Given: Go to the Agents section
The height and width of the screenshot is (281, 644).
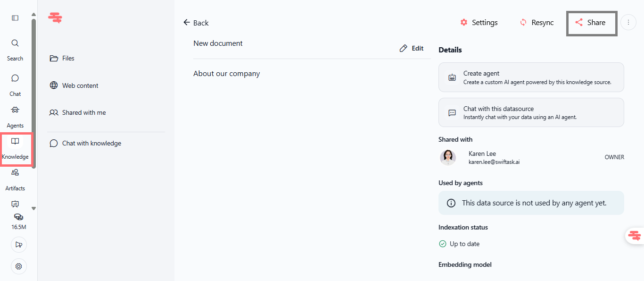Looking at the screenshot, I should [x=15, y=110].
